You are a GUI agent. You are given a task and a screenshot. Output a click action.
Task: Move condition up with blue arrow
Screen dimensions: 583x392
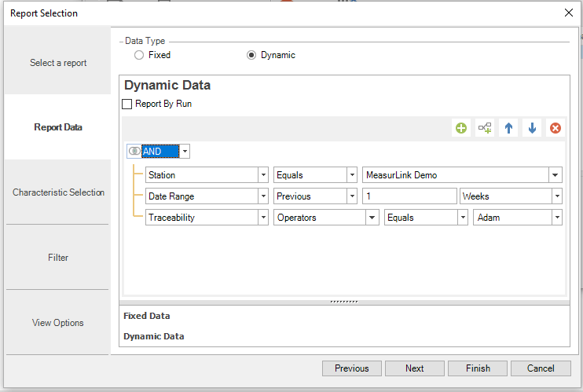click(508, 128)
